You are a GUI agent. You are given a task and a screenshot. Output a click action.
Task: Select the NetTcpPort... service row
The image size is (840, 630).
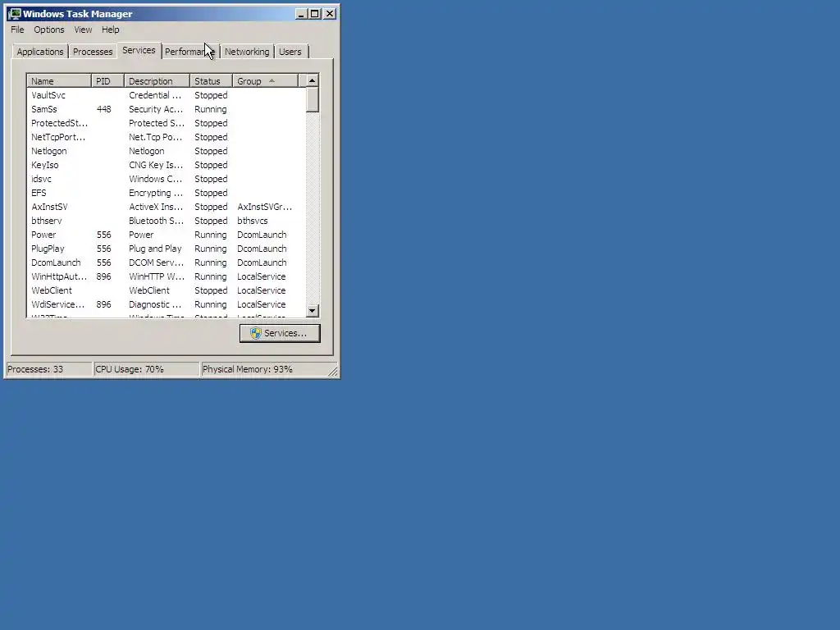166,137
